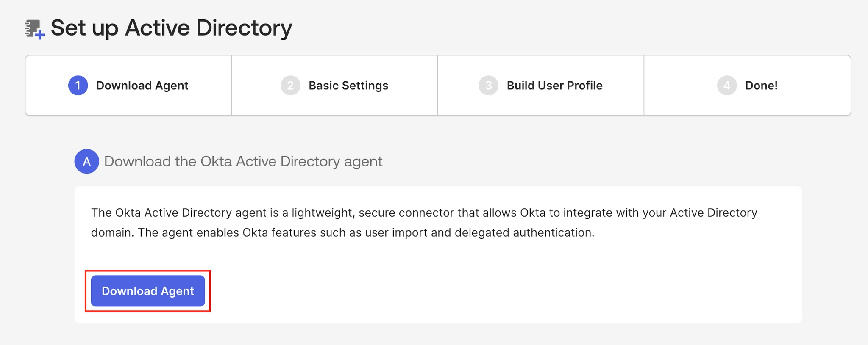Click the agent description paragraph text
868x345 pixels.
coord(424,223)
